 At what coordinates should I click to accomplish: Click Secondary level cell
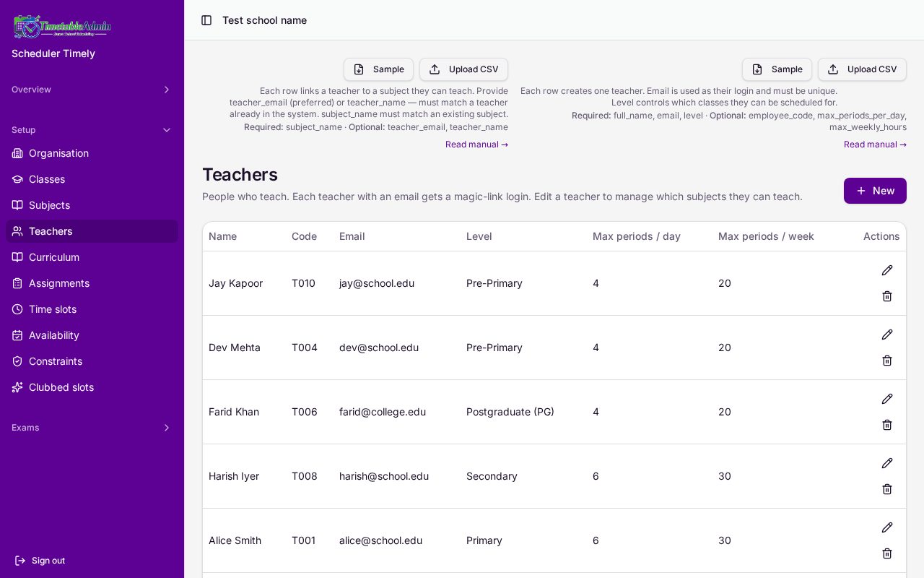492,476
